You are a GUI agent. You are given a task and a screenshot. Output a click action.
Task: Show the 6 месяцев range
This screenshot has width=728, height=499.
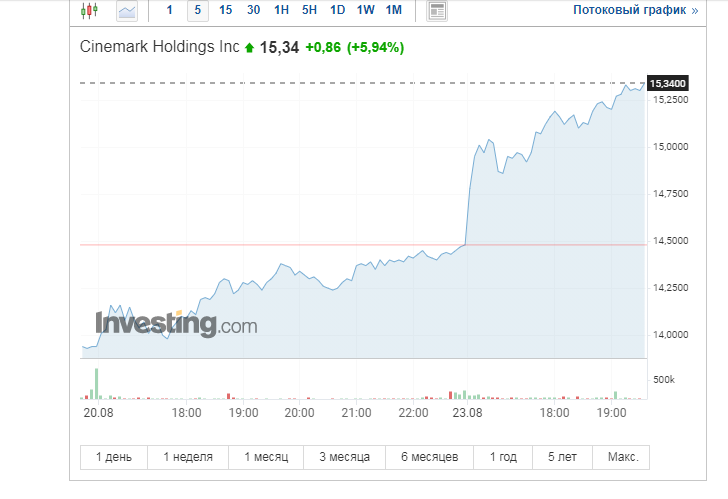[x=429, y=457]
